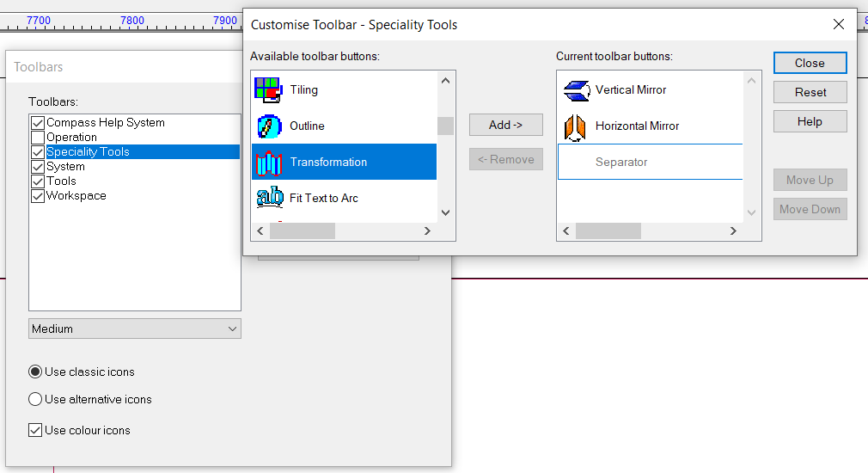Viewport: 868px width, 473px height.
Task: Select the Tiling tool icon
Action: point(268,89)
